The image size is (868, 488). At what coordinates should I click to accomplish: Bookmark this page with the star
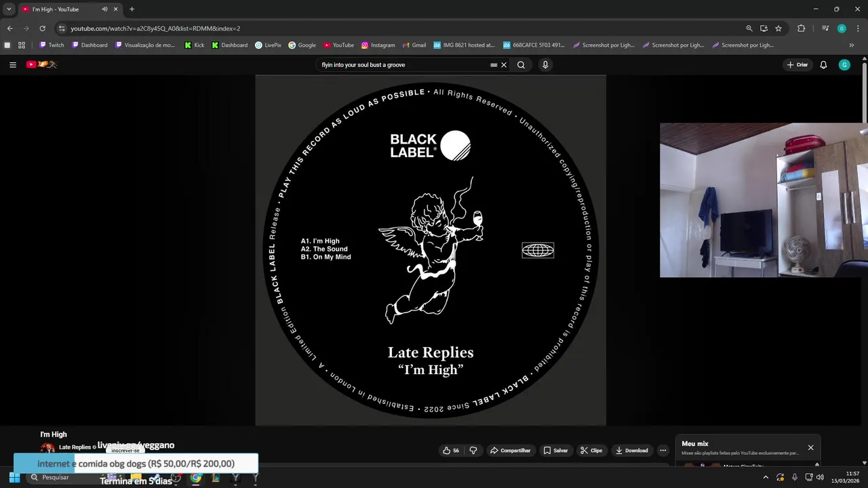778,28
